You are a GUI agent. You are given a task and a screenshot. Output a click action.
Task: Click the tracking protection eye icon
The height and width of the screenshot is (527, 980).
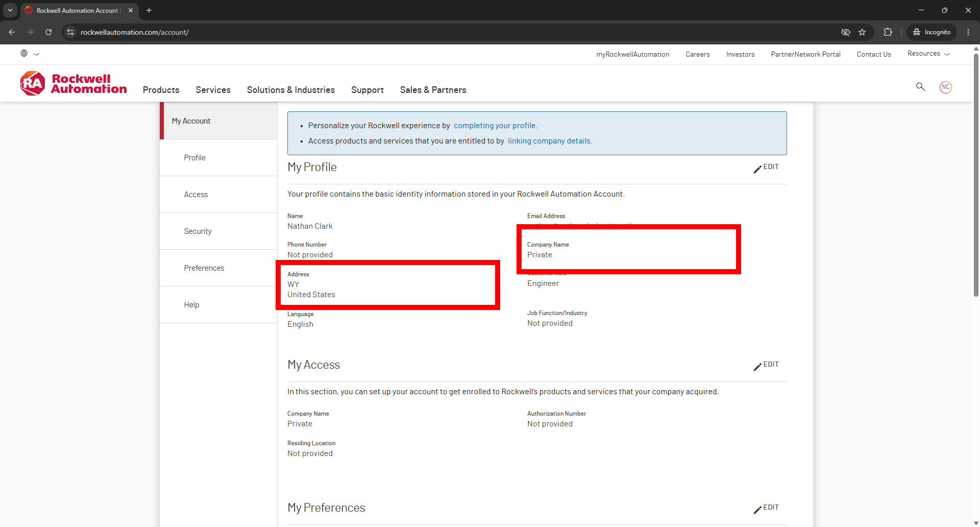point(846,32)
